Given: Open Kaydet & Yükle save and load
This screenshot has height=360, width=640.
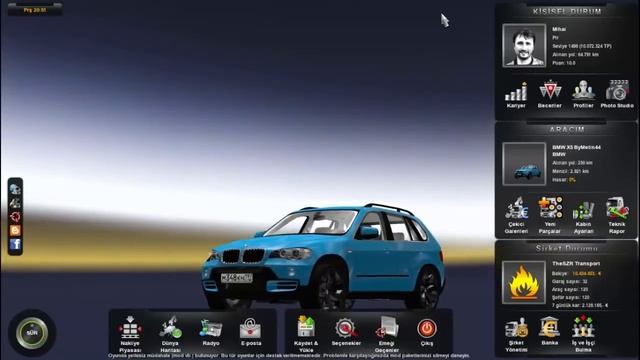Looking at the screenshot, I should (306, 334).
